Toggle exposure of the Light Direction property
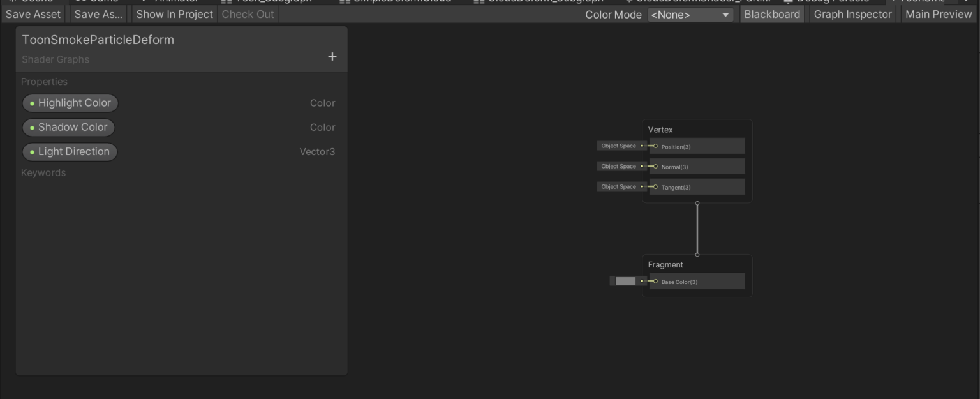Image resolution: width=980 pixels, height=399 pixels. point(33,151)
